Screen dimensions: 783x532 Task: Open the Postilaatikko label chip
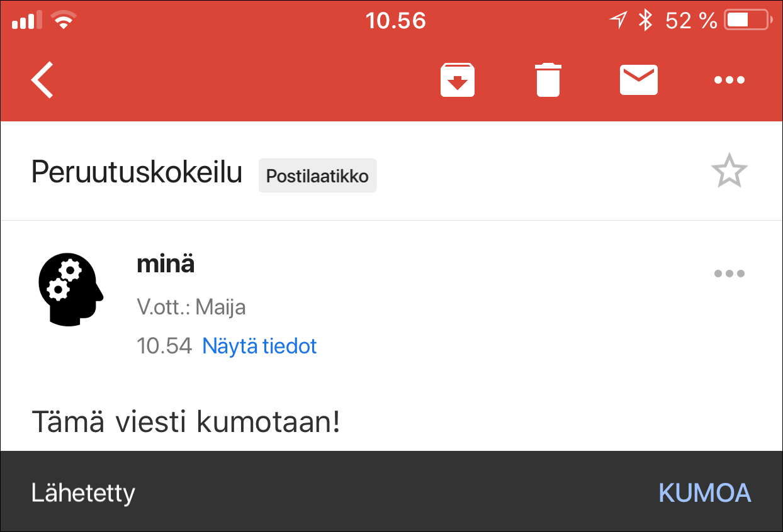(x=317, y=175)
